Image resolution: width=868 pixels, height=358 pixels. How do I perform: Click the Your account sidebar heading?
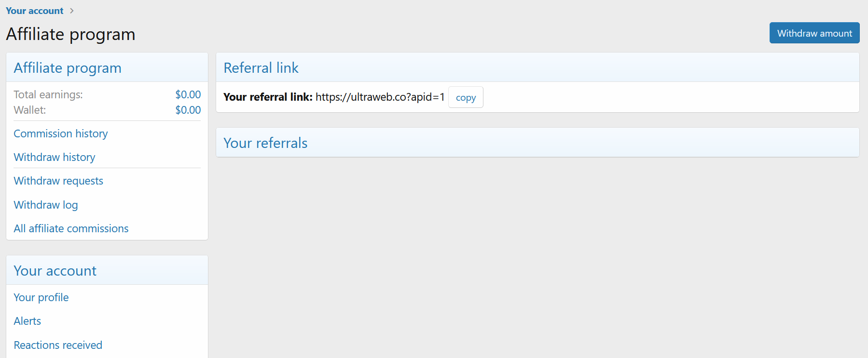(x=55, y=271)
